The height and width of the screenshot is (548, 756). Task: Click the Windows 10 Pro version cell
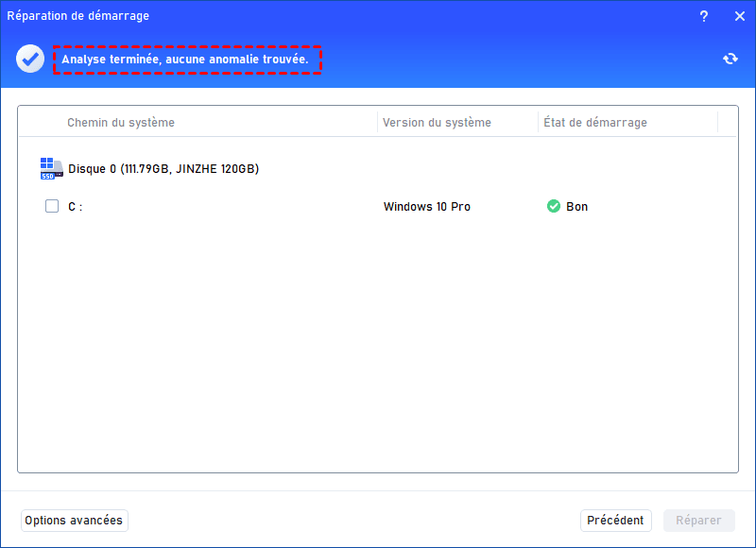[x=426, y=207]
